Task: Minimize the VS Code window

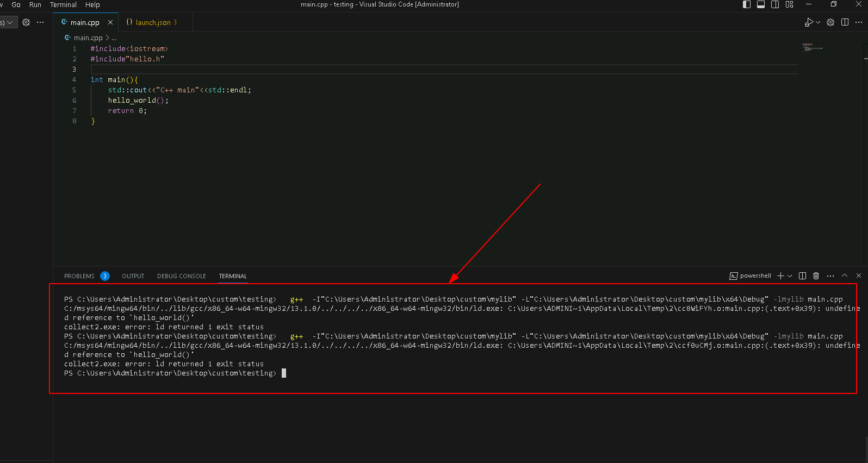Action: (809, 4)
